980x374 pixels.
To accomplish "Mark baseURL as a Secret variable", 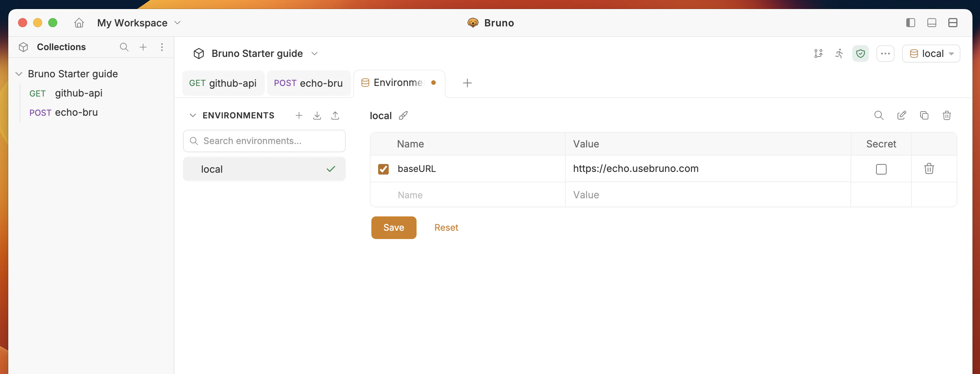I will coord(881,169).
